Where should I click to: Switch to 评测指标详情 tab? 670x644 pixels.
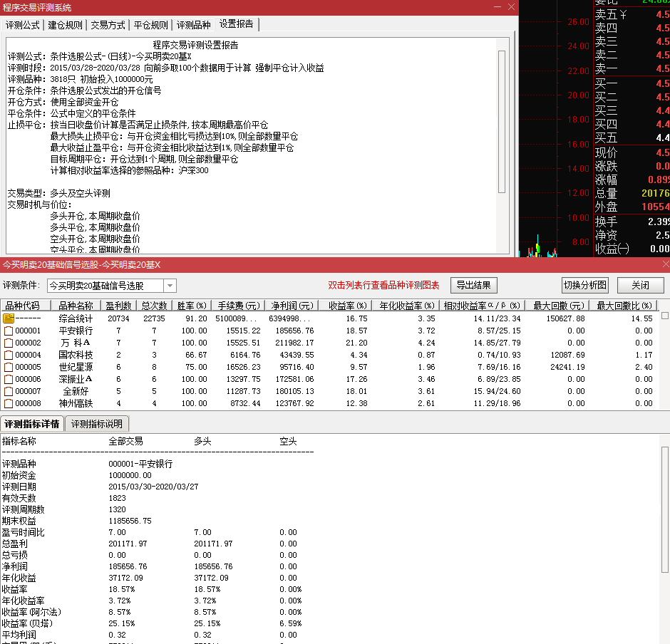32,424
